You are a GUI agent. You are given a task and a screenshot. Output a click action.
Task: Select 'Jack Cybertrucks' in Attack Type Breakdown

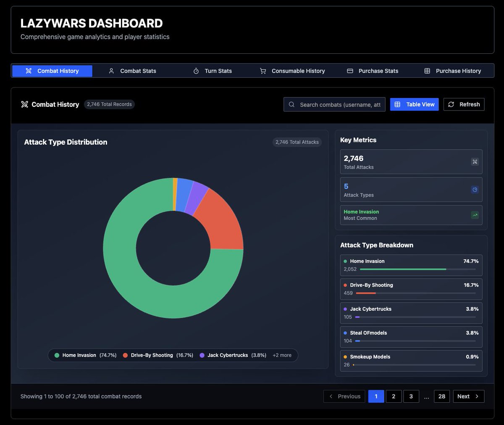pos(370,309)
